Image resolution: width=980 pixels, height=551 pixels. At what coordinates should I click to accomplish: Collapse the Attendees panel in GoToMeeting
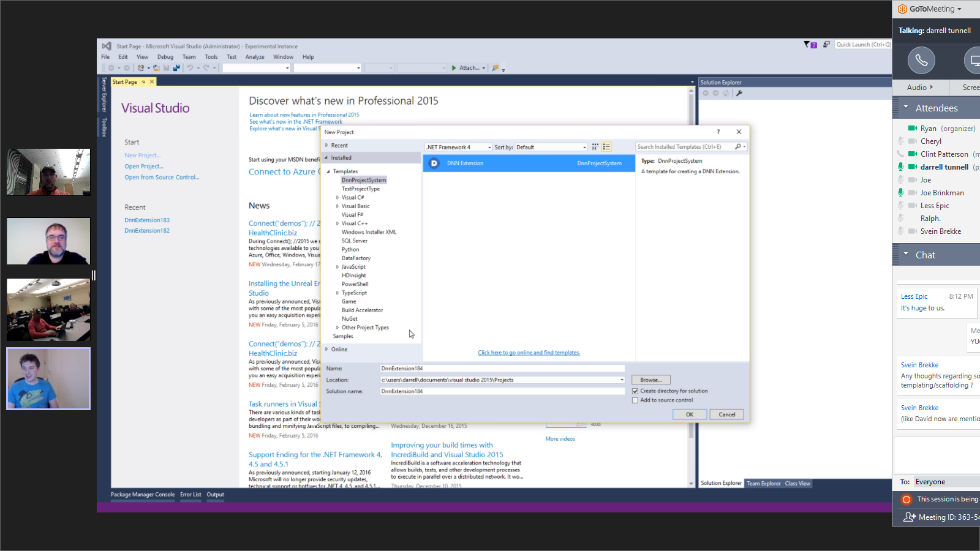(x=906, y=107)
